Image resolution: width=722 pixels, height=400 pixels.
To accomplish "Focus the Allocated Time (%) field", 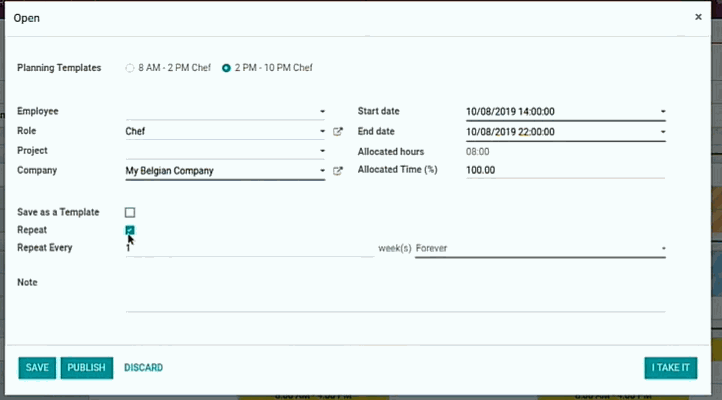I will (564, 170).
